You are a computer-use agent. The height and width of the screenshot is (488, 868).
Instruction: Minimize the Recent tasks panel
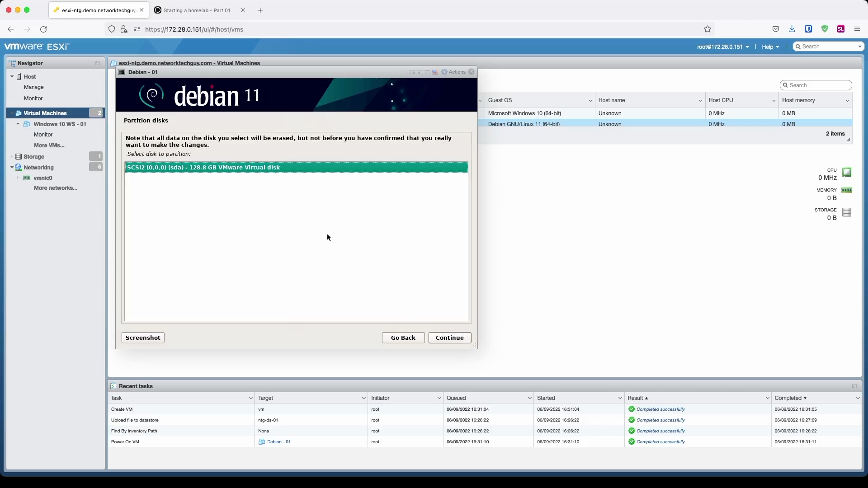(x=854, y=386)
